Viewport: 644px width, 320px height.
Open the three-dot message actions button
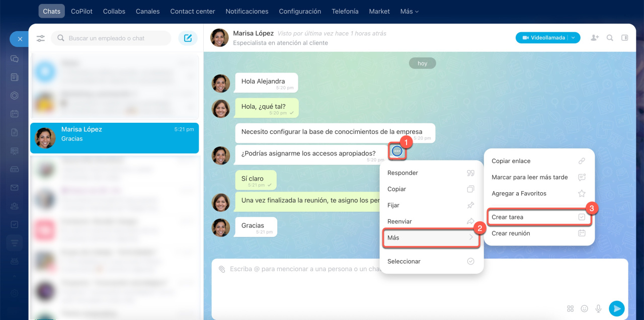coord(397,151)
